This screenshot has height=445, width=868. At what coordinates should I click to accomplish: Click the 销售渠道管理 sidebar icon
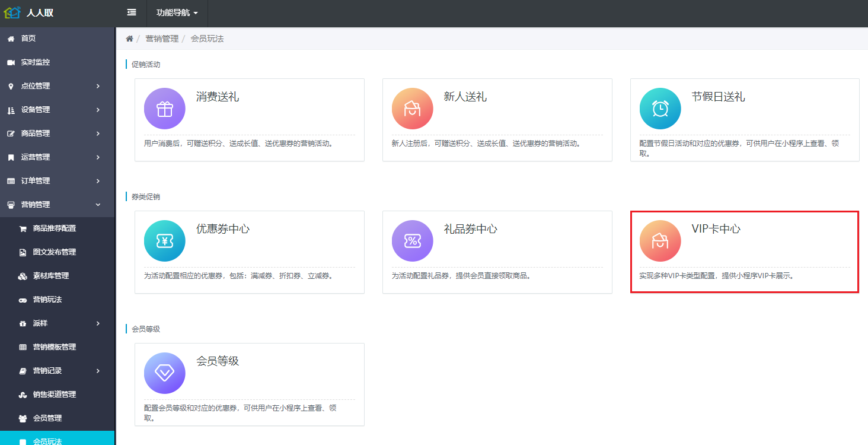tap(23, 395)
